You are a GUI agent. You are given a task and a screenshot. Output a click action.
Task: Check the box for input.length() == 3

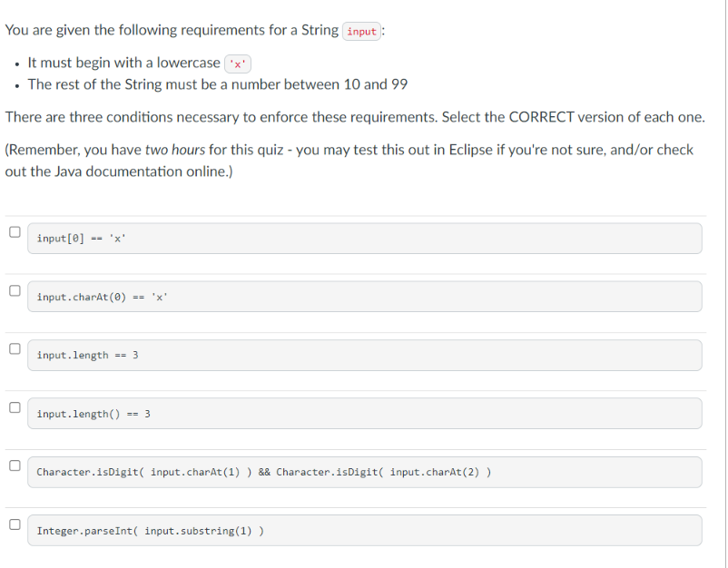pos(14,406)
